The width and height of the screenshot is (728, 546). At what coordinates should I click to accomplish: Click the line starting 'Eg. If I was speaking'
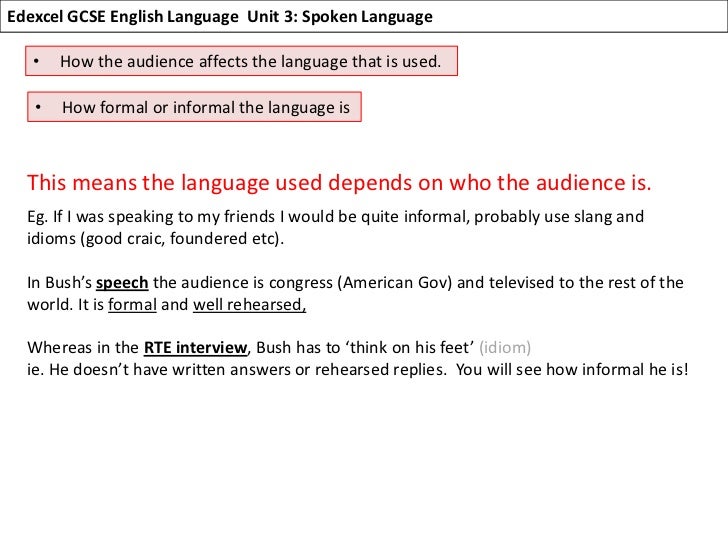pyautogui.click(x=335, y=218)
